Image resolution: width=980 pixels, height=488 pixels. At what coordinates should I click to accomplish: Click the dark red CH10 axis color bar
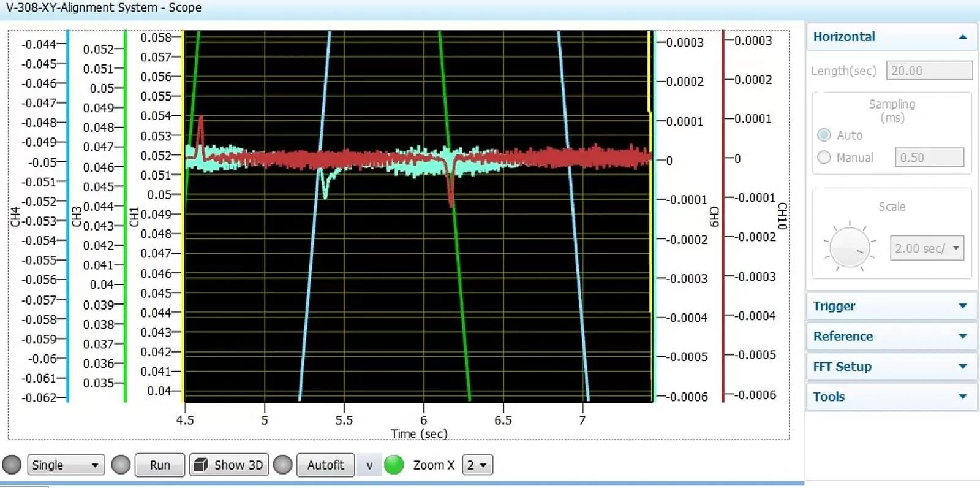pyautogui.click(x=723, y=216)
